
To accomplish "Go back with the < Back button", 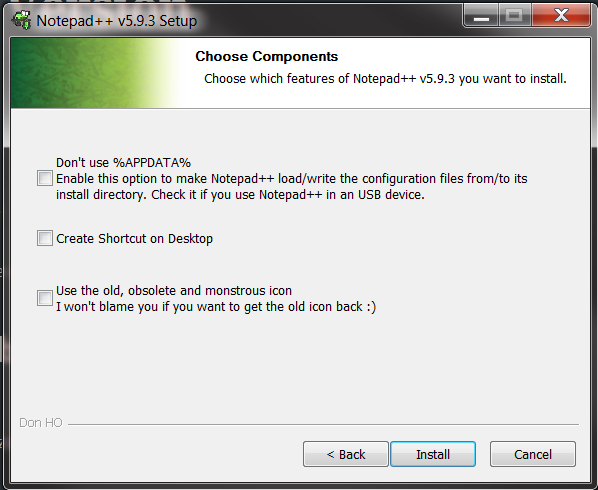I will coord(346,454).
